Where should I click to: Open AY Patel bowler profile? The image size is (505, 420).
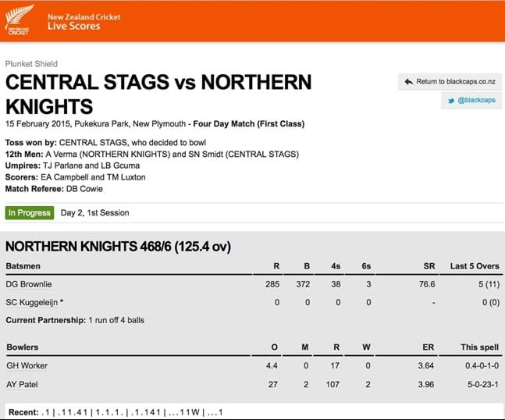coord(22,384)
